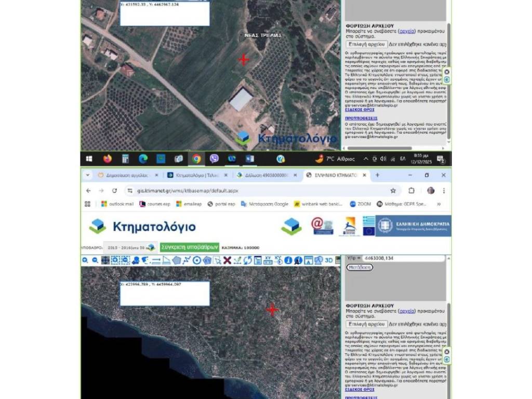Image resolution: width=532 pixels, height=399 pixels.
Task: Click the circular target tool in map toolbar
Action: (x=197, y=260)
